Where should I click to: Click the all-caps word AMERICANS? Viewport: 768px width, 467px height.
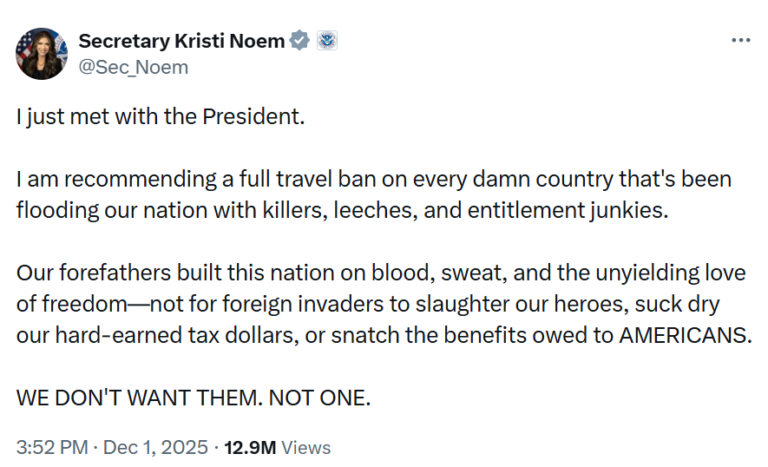point(684,335)
